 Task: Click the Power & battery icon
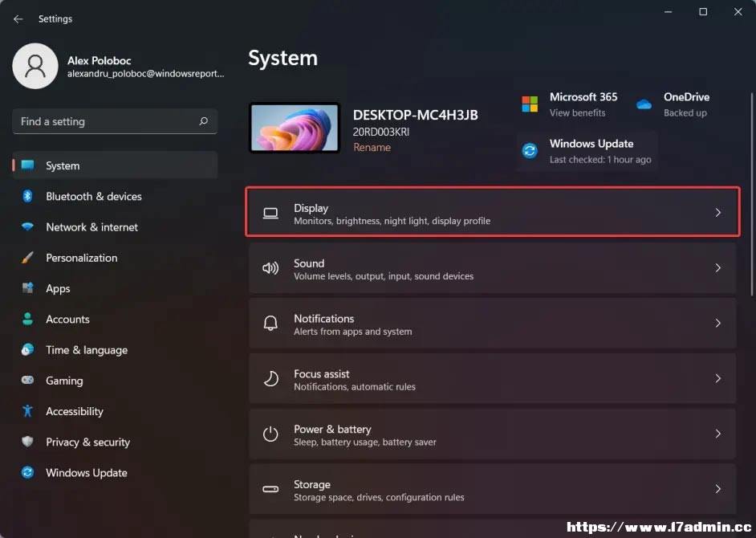pyautogui.click(x=270, y=434)
